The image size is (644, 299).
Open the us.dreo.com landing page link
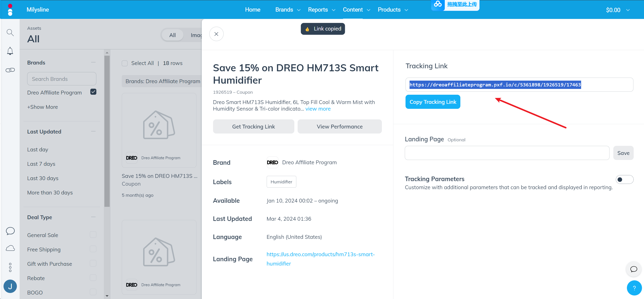[320, 254]
